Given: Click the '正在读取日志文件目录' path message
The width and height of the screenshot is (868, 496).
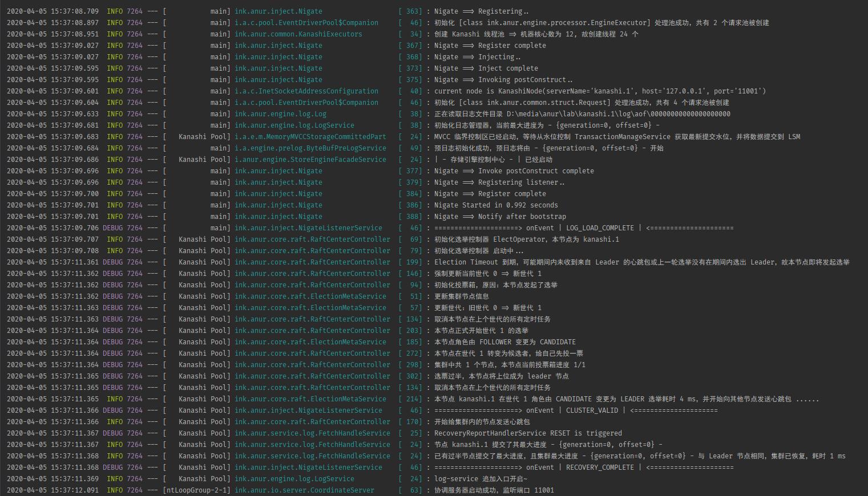Looking at the screenshot, I should (582, 114).
